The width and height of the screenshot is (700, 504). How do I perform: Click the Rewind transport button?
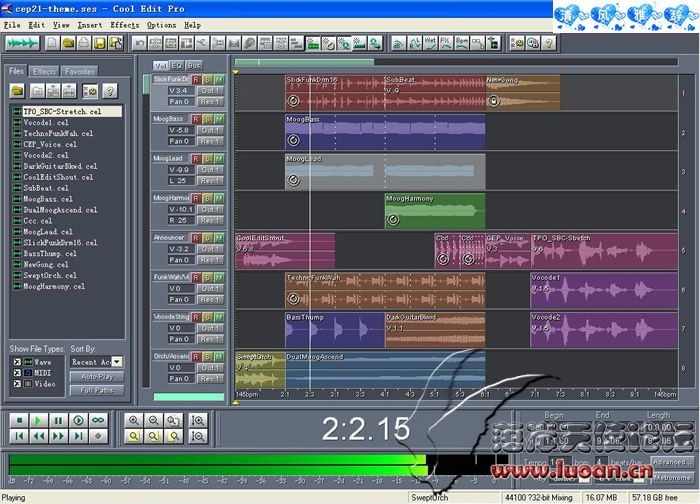click(x=38, y=436)
